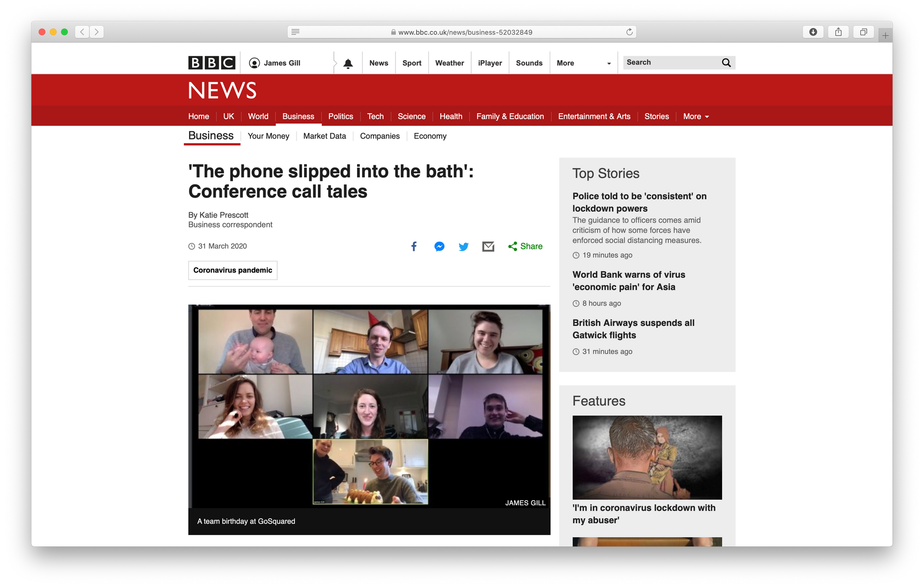924x588 pixels.
Task: Reload page using the refresh icon
Action: click(629, 32)
